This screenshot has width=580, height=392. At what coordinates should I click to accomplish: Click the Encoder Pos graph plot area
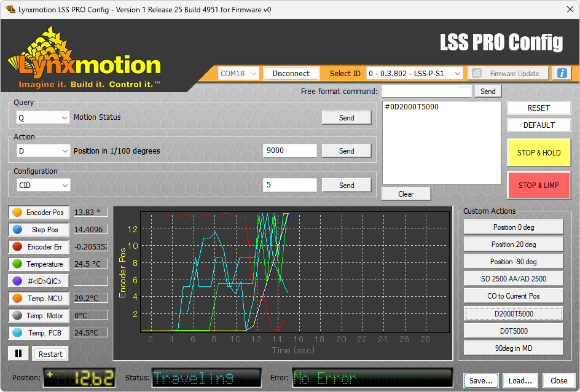pos(295,272)
